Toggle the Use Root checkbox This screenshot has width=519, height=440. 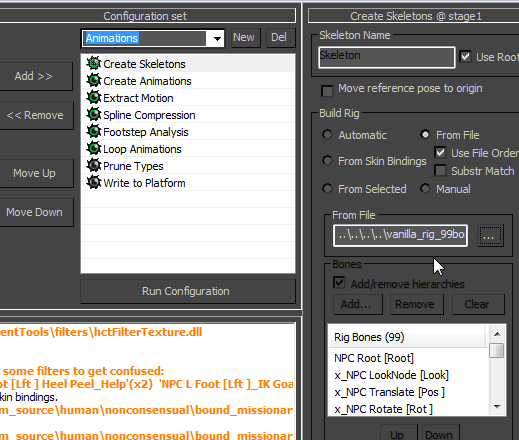tap(465, 56)
